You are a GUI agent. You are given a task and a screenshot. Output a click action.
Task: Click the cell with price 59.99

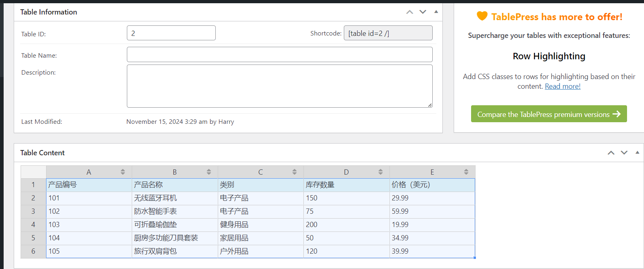(x=431, y=211)
